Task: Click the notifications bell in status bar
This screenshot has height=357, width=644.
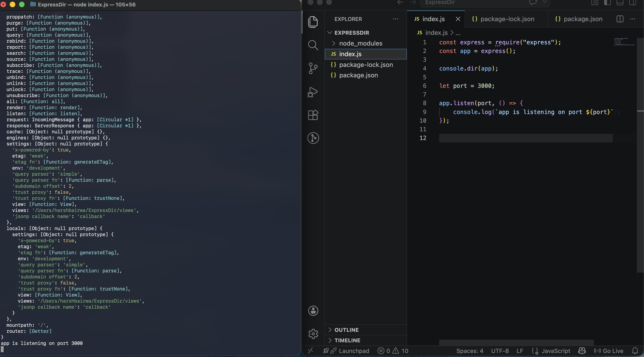Action: tap(635, 351)
